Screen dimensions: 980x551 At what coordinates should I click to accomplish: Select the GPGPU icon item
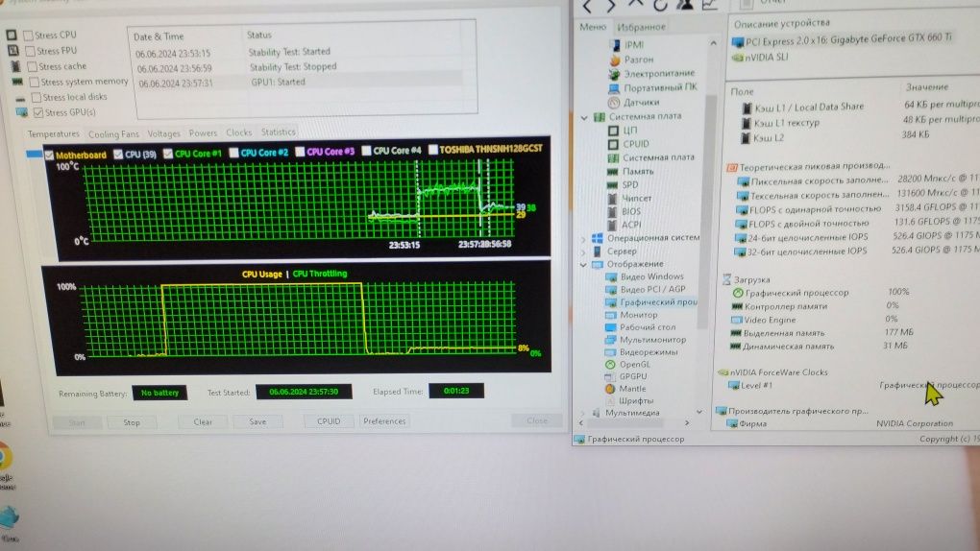pyautogui.click(x=610, y=376)
